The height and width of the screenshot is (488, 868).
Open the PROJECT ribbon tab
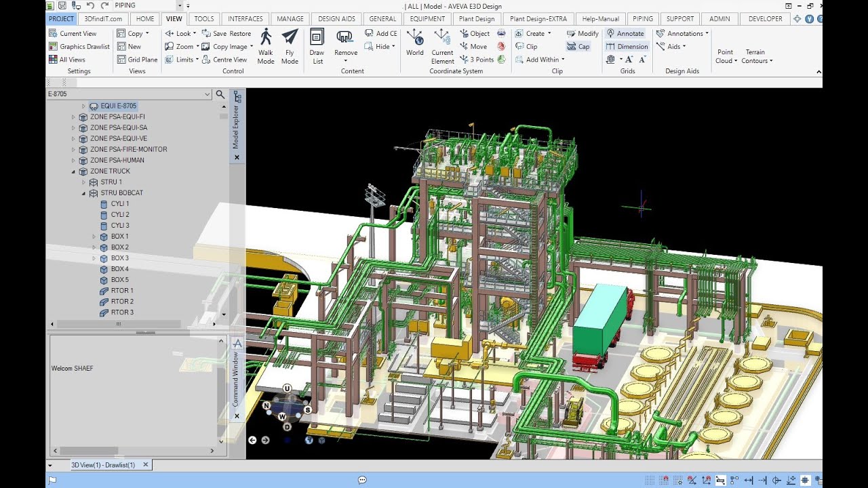coord(62,19)
